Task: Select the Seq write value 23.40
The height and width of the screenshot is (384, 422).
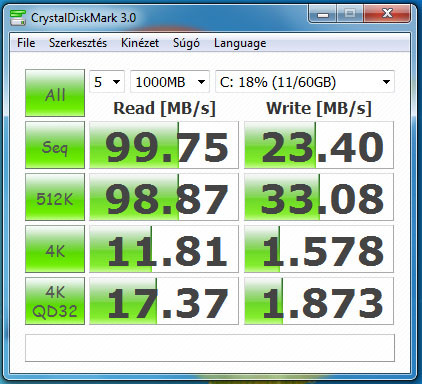Action: (x=319, y=145)
